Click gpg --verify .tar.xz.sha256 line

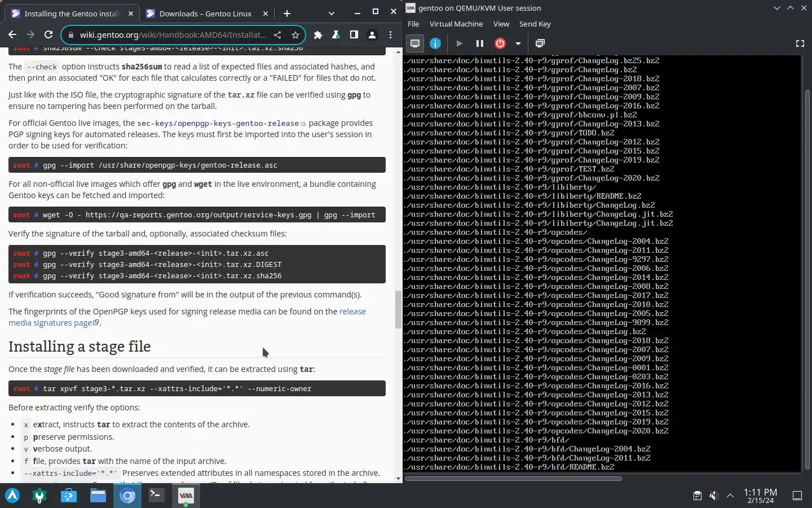[x=162, y=276]
